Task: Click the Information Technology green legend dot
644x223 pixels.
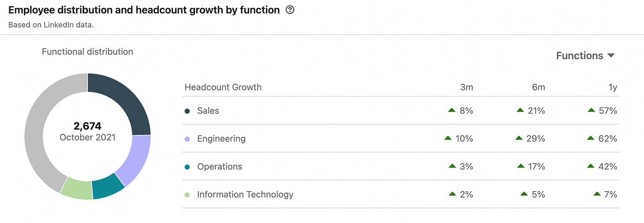Action: tap(187, 195)
